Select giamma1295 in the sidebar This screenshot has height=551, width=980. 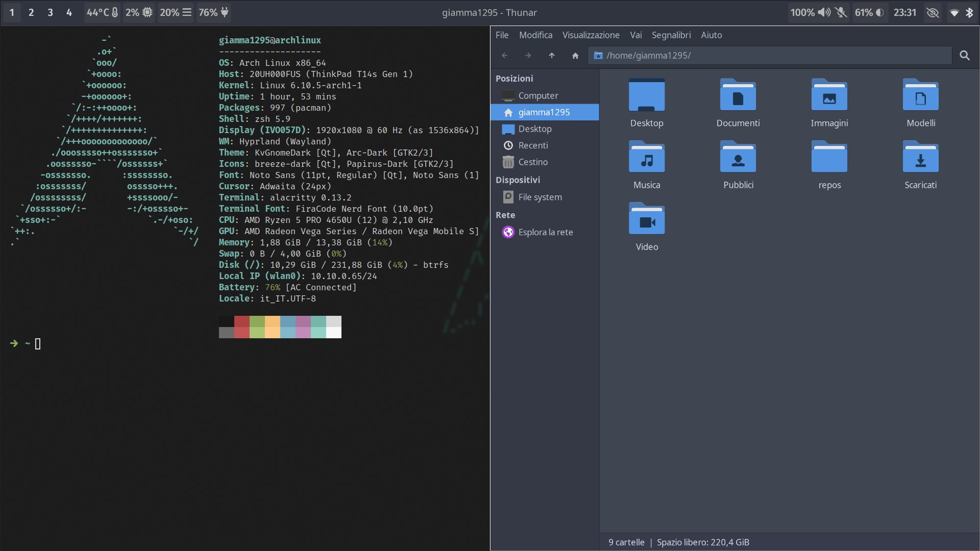(x=545, y=112)
